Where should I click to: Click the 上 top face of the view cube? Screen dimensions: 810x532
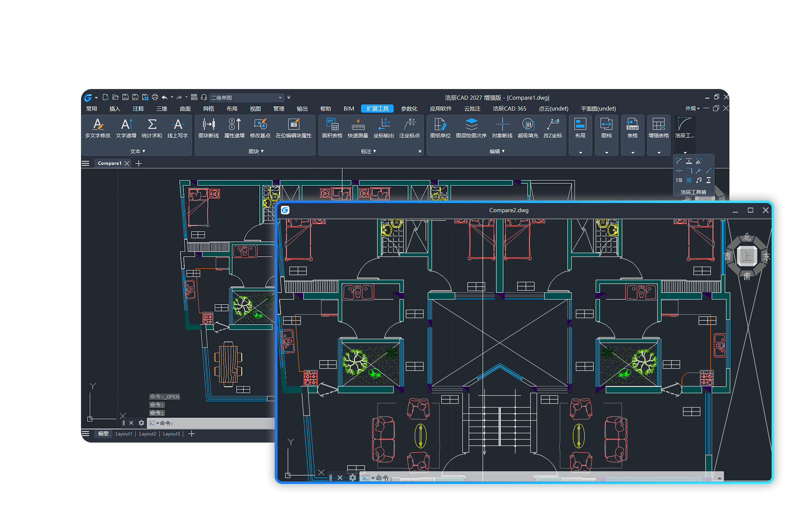pyautogui.click(x=747, y=256)
